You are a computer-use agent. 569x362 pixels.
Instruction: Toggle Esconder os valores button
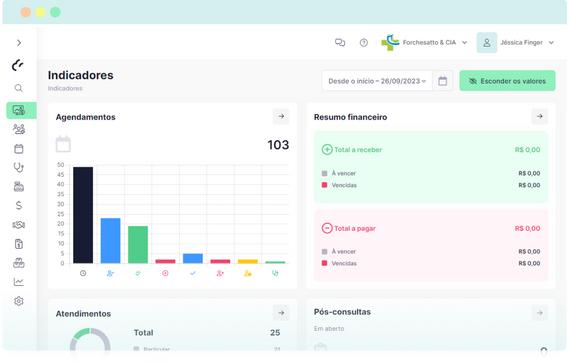coord(507,81)
